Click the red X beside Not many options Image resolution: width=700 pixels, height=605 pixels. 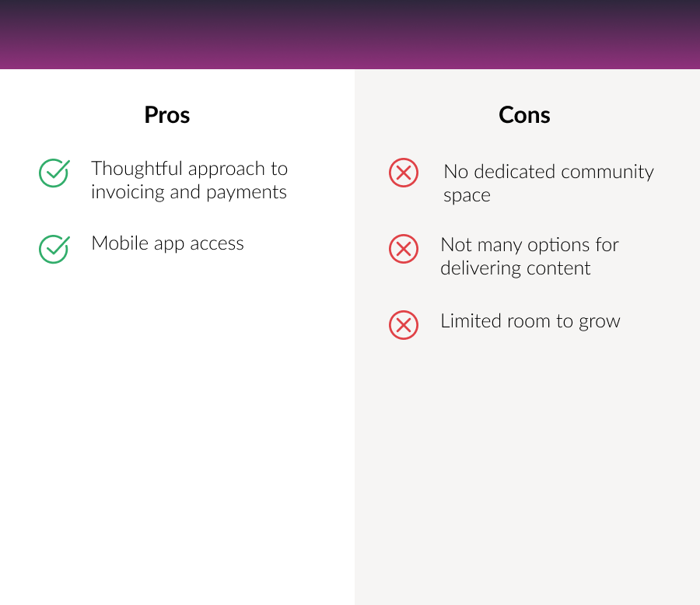coord(403,249)
